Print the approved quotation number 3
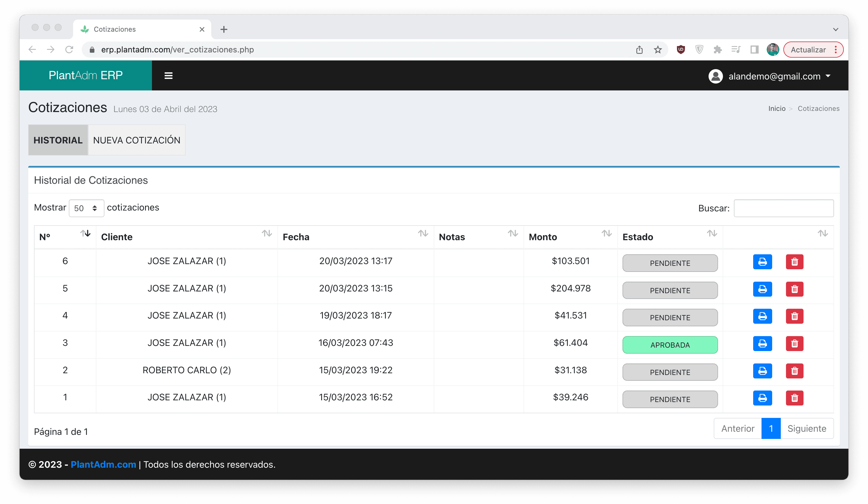This screenshot has height=504, width=868. tap(762, 343)
